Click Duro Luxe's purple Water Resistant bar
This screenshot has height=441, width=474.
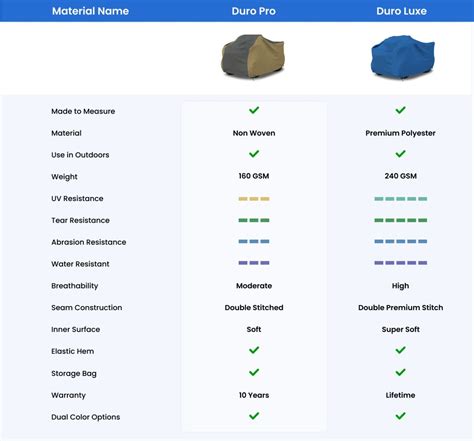click(401, 263)
